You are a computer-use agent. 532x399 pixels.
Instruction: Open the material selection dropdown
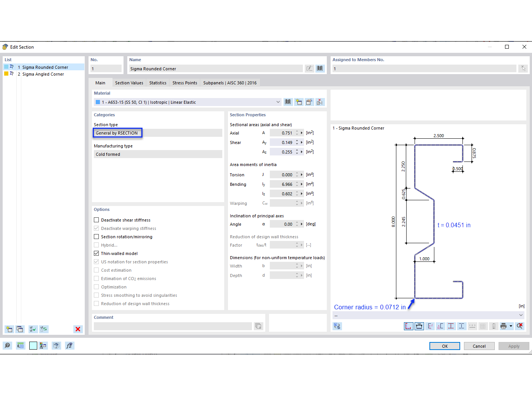tap(278, 102)
